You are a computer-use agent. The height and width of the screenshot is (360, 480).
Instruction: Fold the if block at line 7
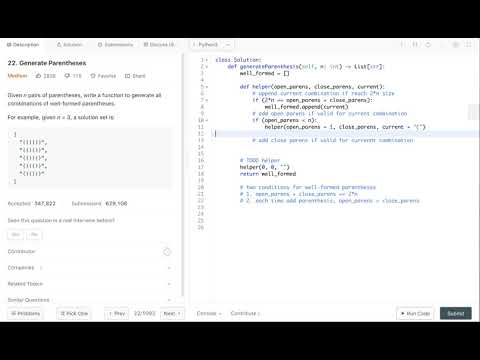(207, 100)
